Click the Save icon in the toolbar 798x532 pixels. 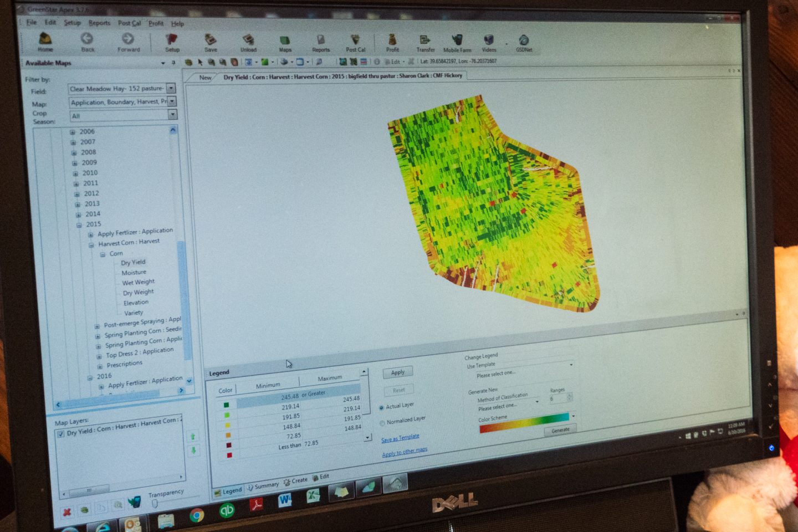point(210,42)
